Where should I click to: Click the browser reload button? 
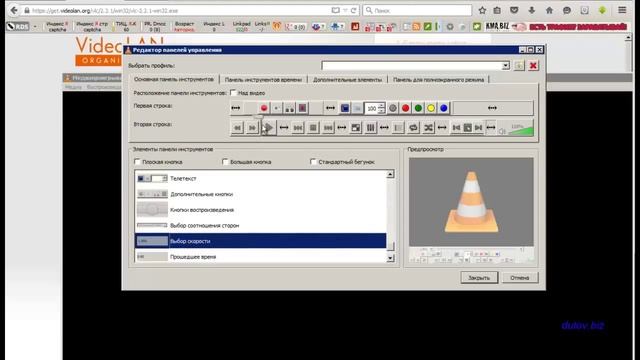(353, 11)
